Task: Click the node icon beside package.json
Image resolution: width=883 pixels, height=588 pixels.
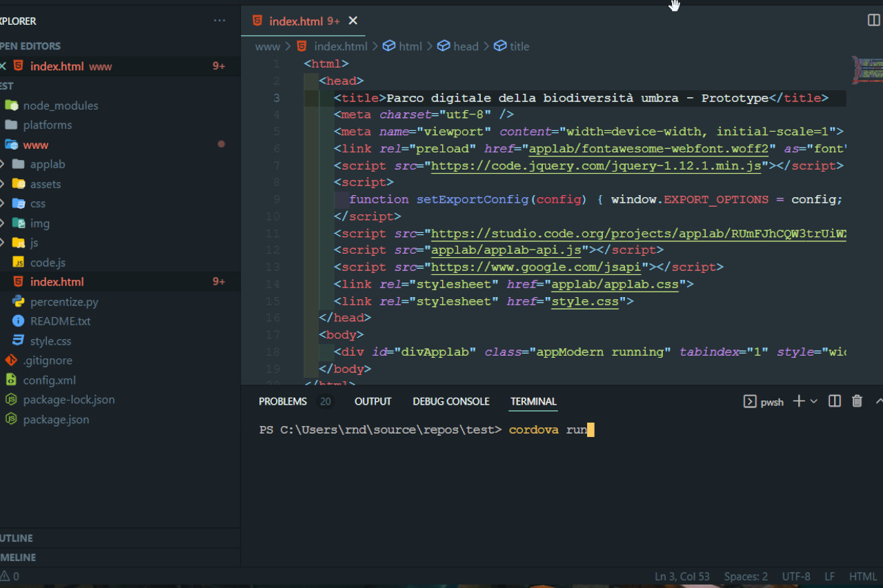Action: (x=11, y=419)
